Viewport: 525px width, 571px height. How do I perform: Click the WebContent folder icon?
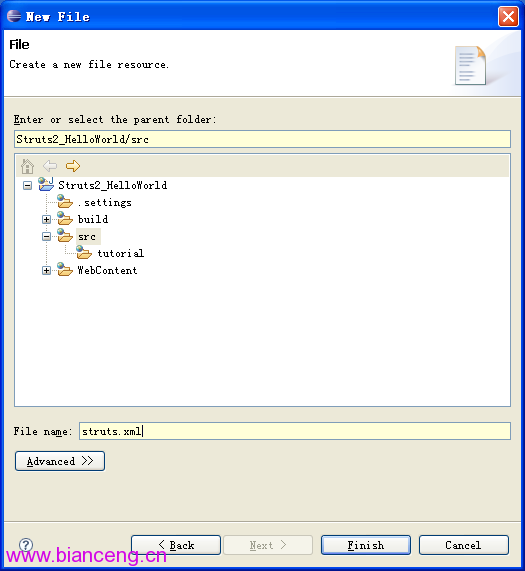click(65, 269)
